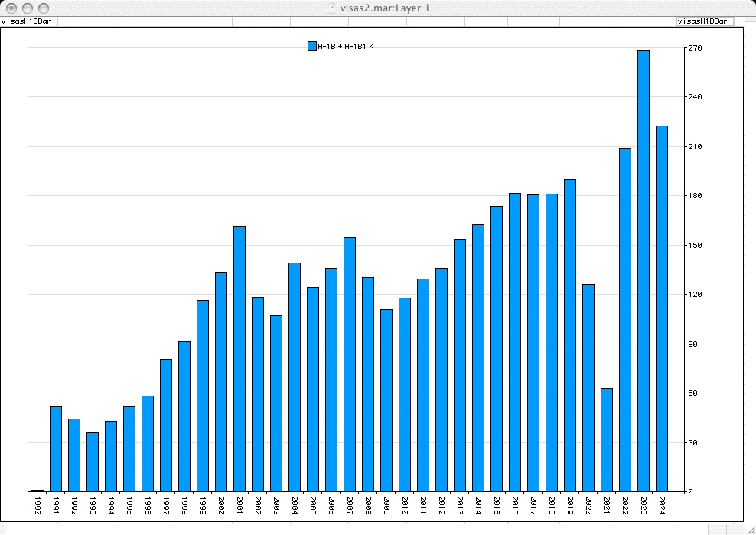The image size is (756, 535).
Task: Zoom the window with the third title button
Action: click(x=42, y=8)
